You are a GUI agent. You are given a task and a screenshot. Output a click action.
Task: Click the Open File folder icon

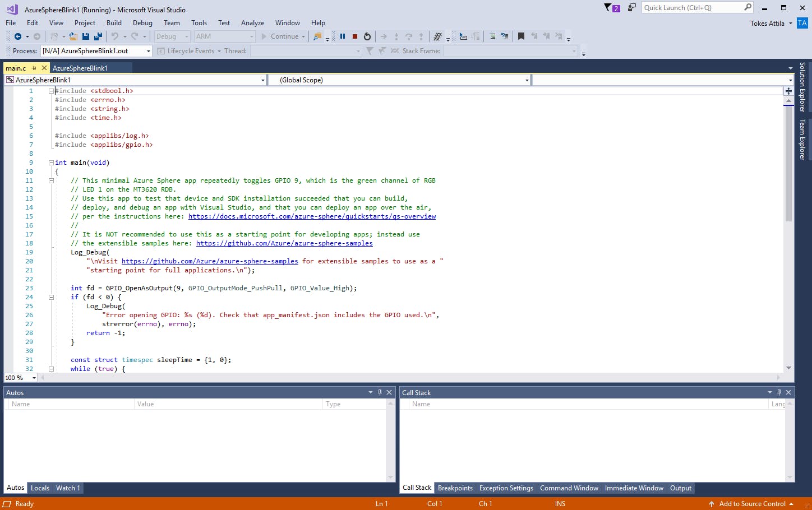(73, 36)
